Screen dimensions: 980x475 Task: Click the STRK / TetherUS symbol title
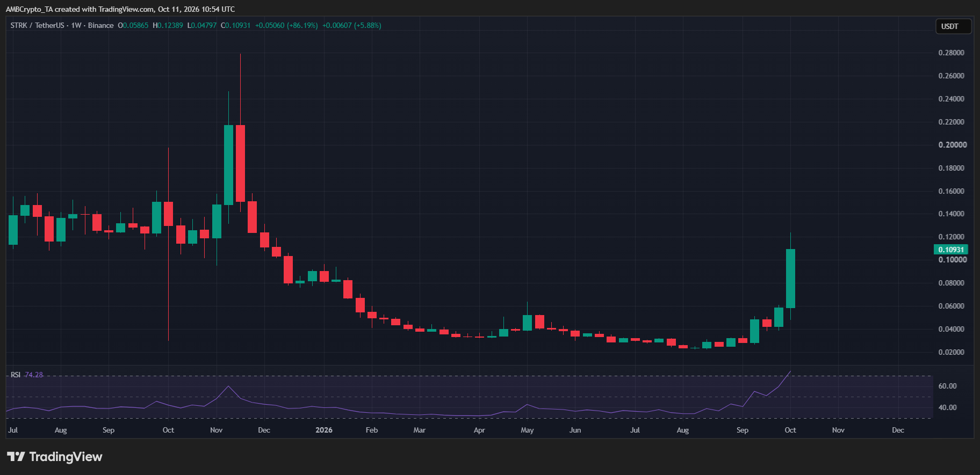(37, 25)
